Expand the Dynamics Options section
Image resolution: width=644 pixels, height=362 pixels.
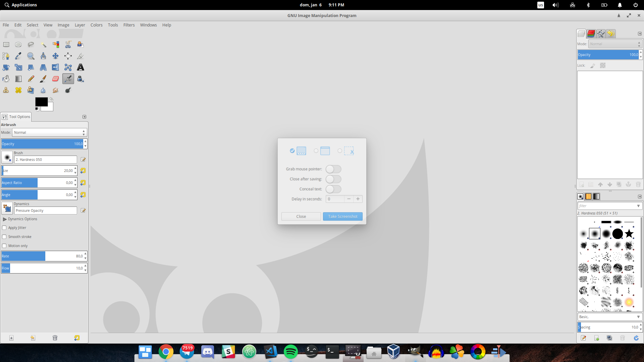[5, 219]
